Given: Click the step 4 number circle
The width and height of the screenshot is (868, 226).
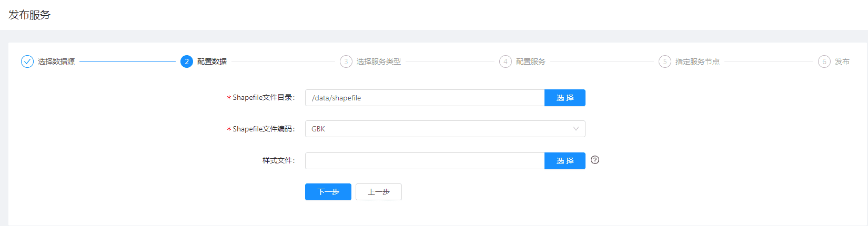Looking at the screenshot, I should click(506, 61).
